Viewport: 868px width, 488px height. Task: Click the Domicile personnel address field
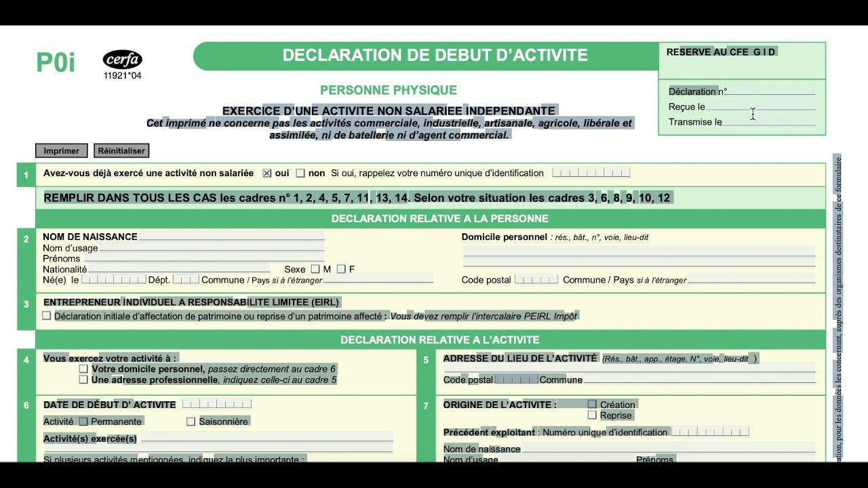(639, 256)
